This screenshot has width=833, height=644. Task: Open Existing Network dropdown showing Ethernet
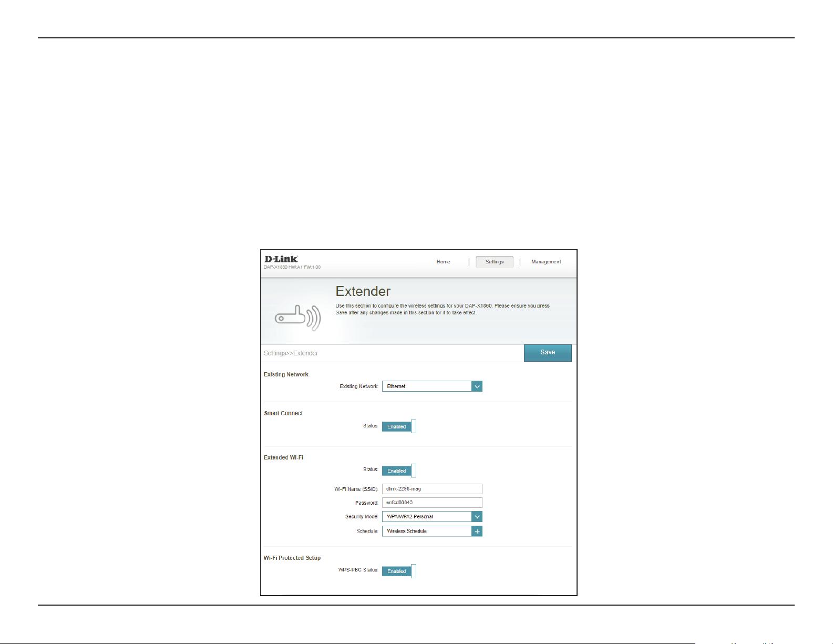432,386
